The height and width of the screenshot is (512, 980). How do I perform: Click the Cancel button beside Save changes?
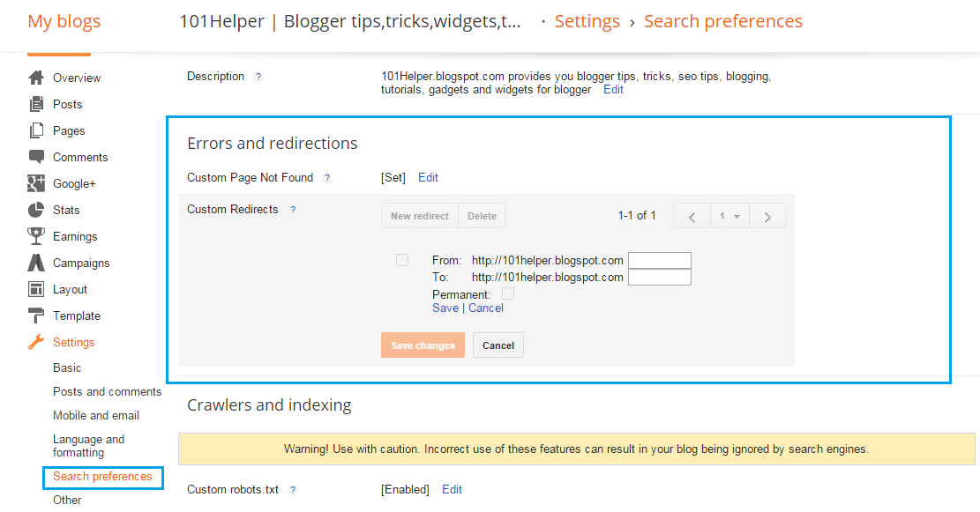coord(498,345)
